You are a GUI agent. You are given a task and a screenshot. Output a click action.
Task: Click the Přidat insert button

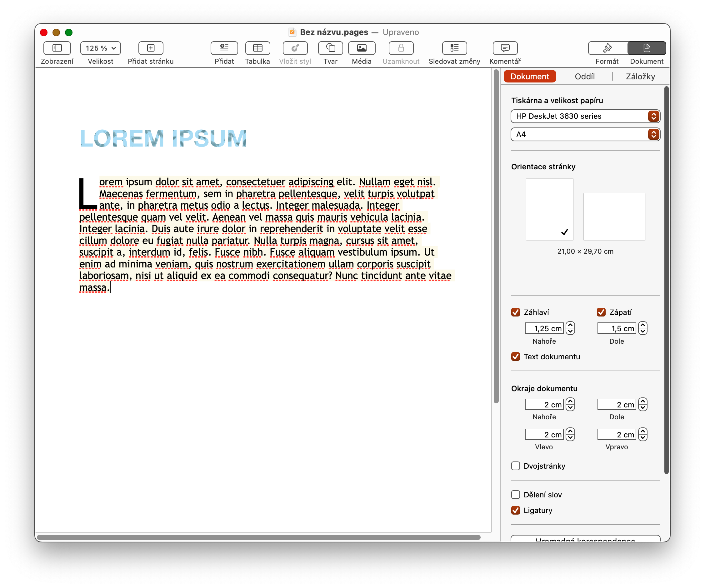(224, 48)
